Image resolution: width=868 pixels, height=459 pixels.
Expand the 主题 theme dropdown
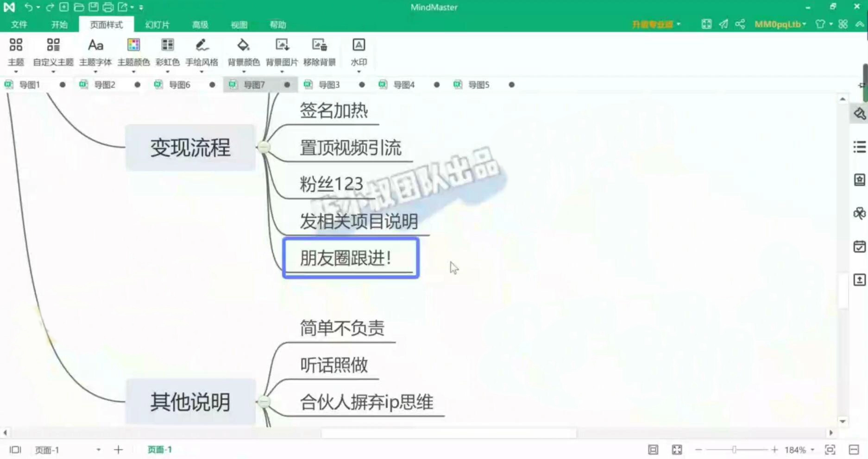tap(15, 73)
